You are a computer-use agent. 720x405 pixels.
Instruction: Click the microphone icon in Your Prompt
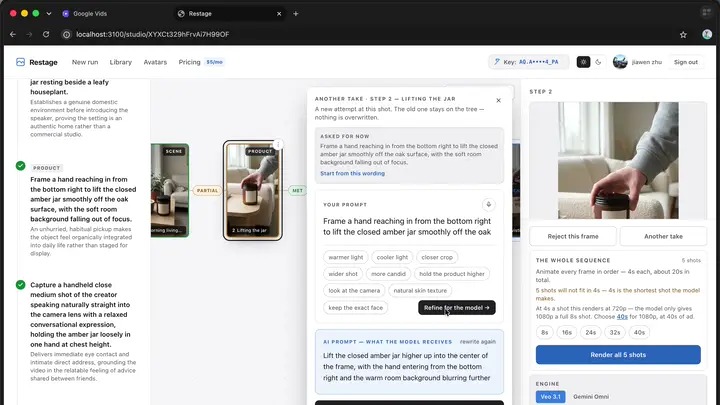click(x=489, y=204)
